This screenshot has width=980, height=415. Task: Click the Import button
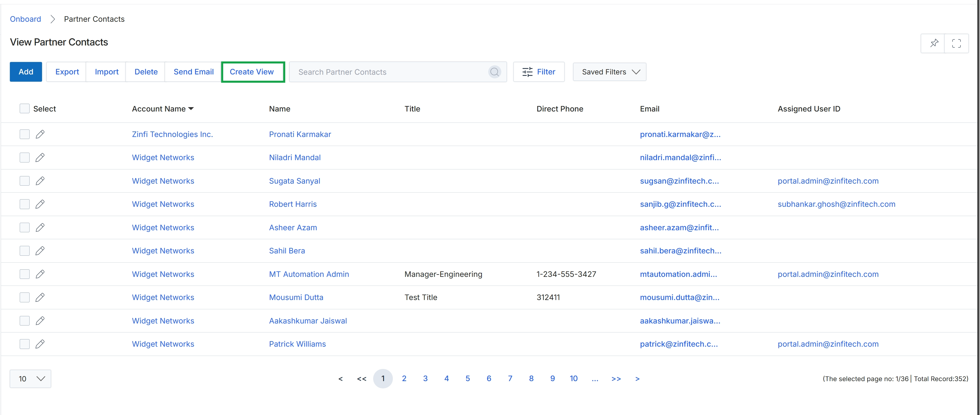pos(106,72)
